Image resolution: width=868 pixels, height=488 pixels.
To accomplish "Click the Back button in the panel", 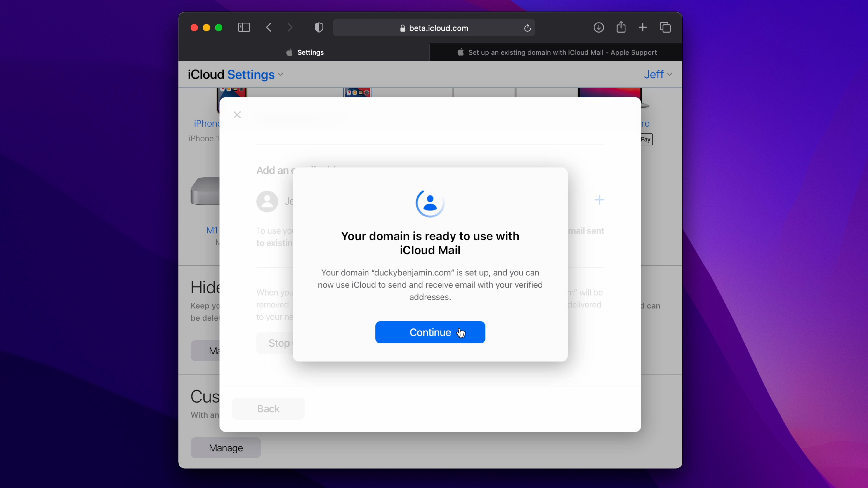I will [268, 408].
